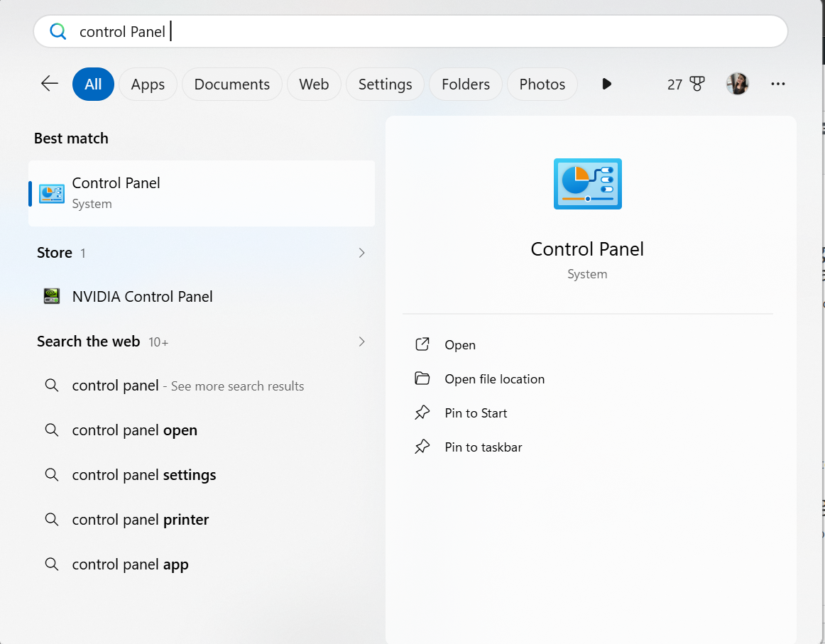Expand the Search the web chevron
Viewport: 825px width, 644px height.
point(362,342)
